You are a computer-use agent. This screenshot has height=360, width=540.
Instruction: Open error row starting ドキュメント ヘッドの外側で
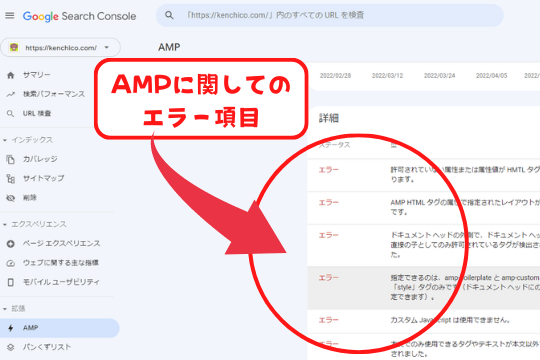[x=424, y=245]
